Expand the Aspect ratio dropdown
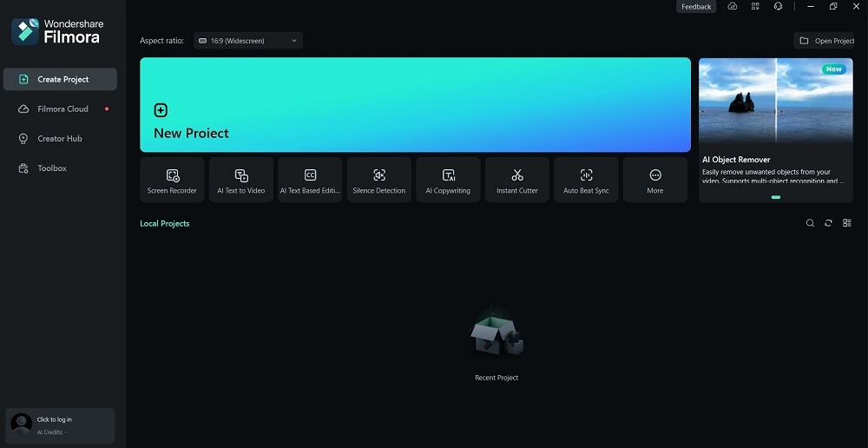868x448 pixels. pyautogui.click(x=248, y=41)
